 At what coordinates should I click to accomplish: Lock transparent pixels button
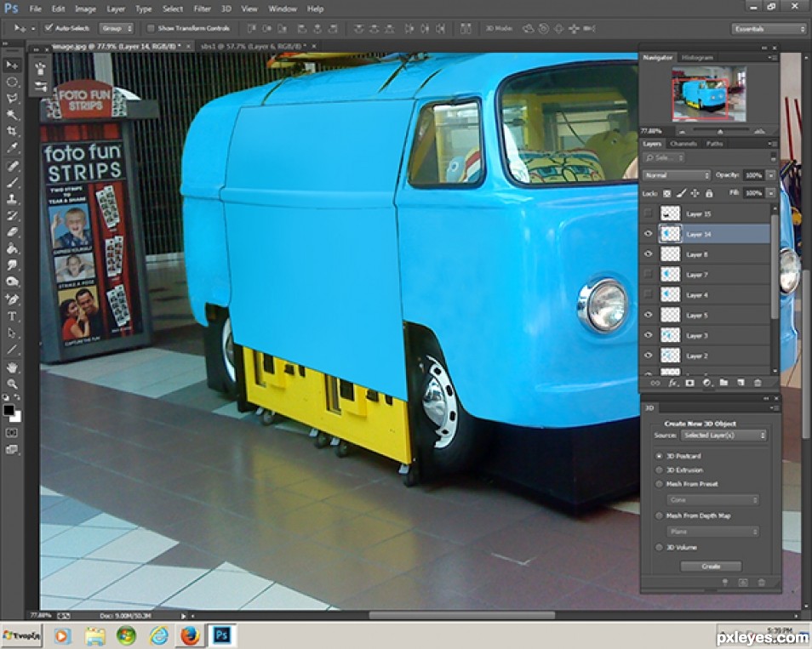(667, 193)
